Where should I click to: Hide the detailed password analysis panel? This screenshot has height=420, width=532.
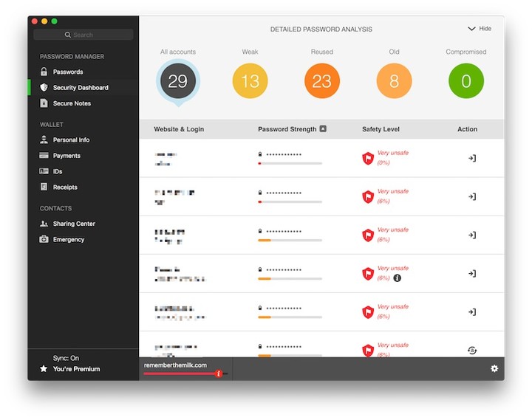pyautogui.click(x=479, y=29)
